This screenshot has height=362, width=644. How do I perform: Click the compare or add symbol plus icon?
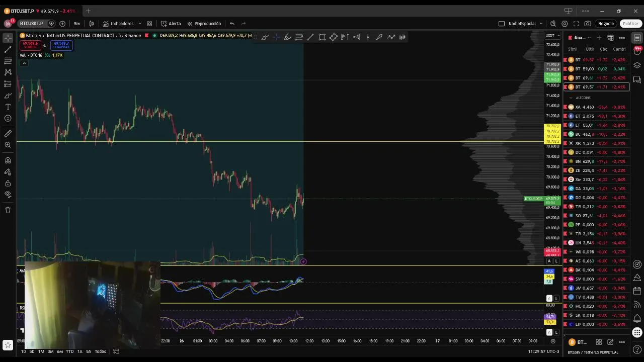pos(62,24)
